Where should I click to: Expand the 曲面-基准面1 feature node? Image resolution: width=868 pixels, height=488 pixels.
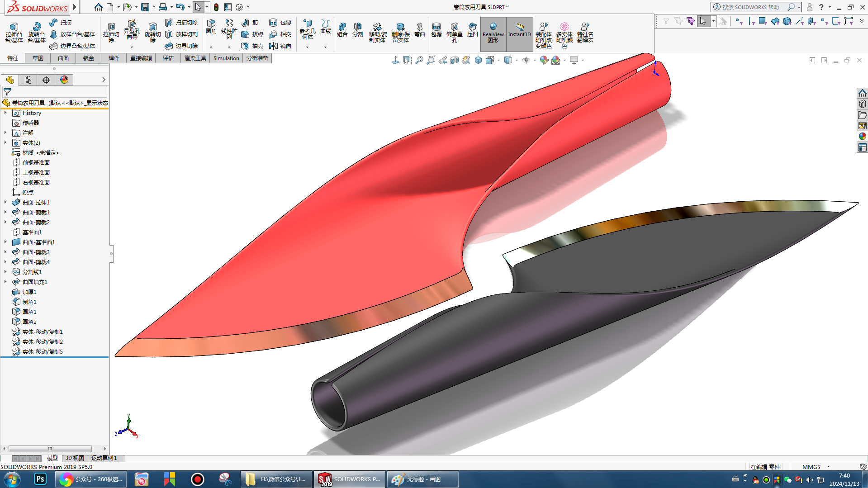[5, 242]
